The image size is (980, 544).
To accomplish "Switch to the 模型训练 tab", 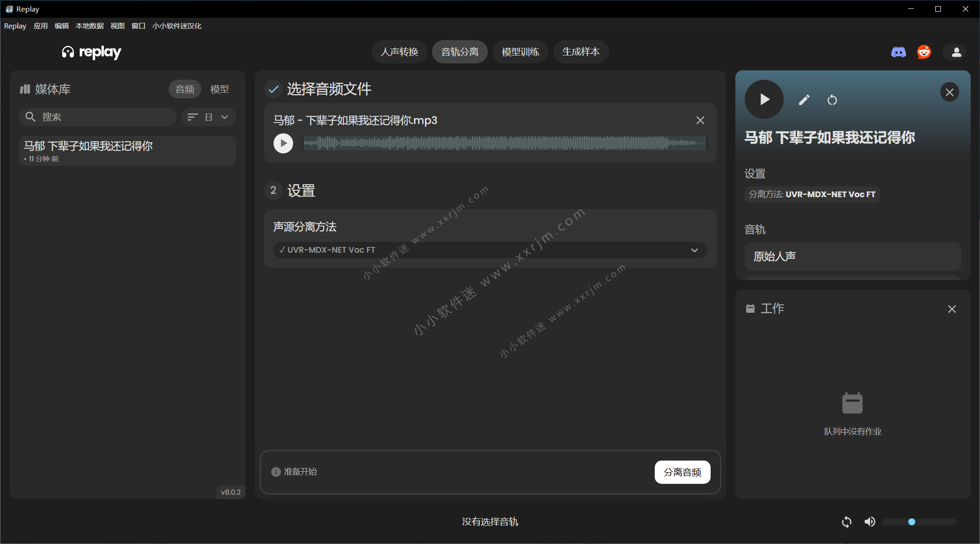I will (x=521, y=52).
